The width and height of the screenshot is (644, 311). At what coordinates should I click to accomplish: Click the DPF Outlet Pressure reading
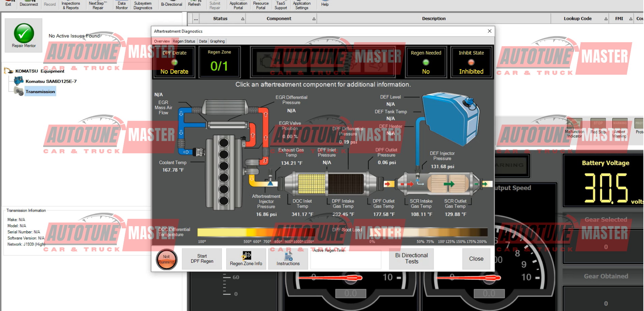coord(387,162)
